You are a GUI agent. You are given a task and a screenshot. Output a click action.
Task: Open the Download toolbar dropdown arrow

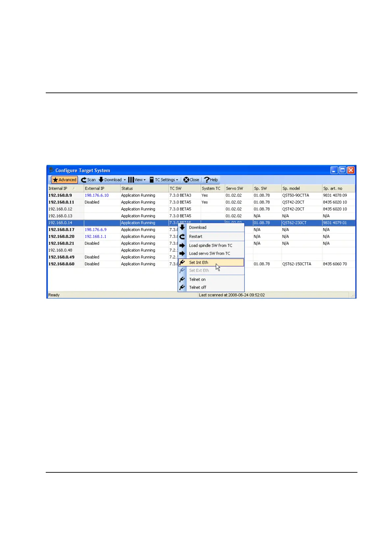click(x=125, y=180)
